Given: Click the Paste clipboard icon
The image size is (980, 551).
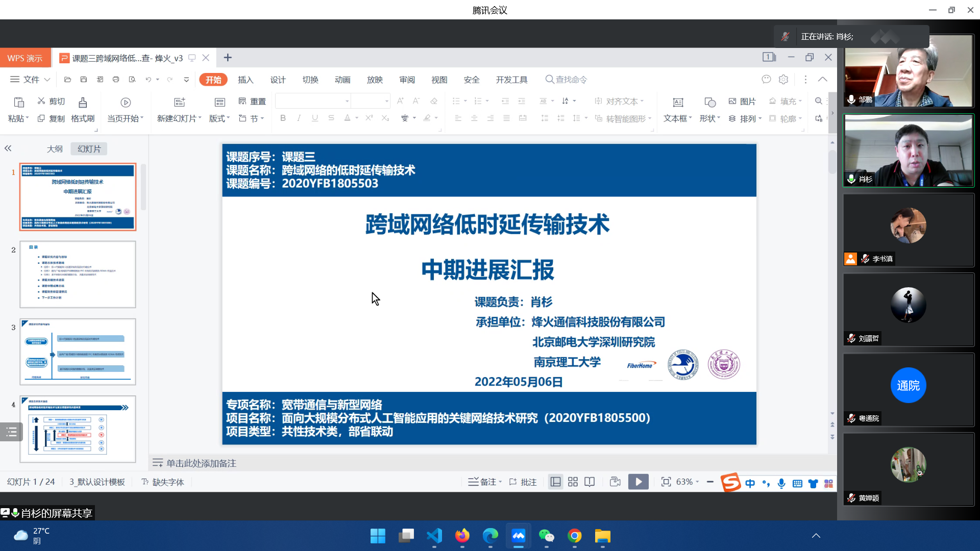Looking at the screenshot, I should pos(18,103).
